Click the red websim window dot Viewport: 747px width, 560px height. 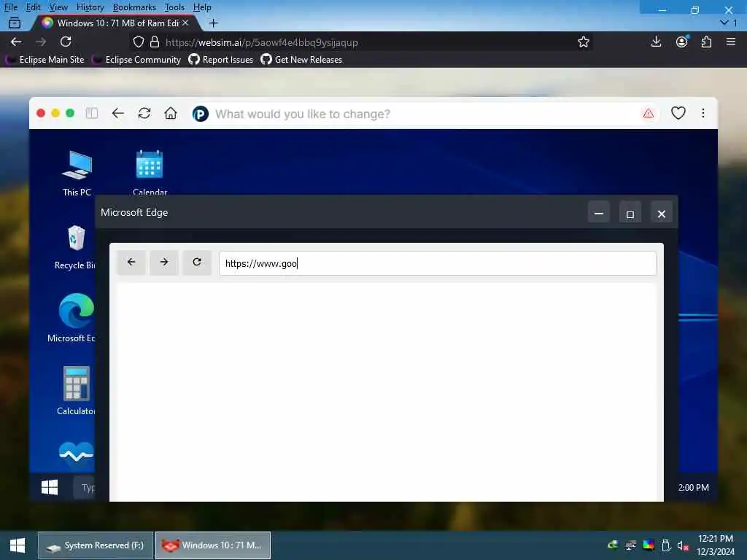(41, 113)
